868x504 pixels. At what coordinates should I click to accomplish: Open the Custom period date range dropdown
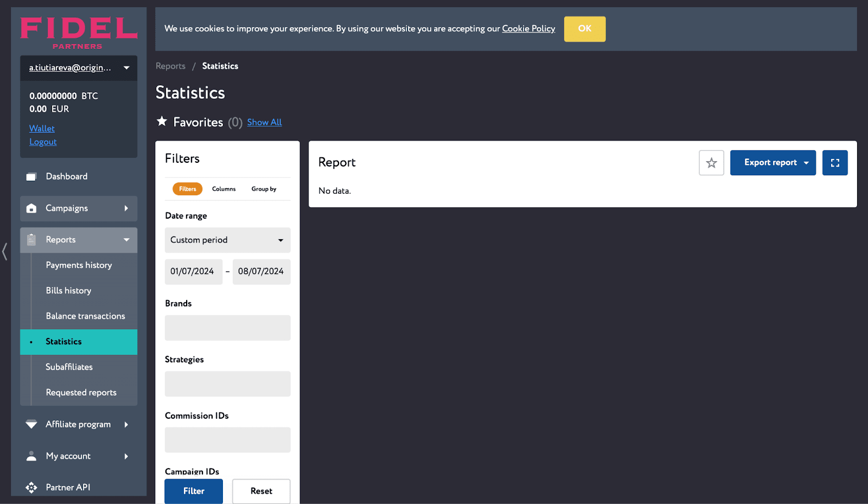[x=227, y=240]
